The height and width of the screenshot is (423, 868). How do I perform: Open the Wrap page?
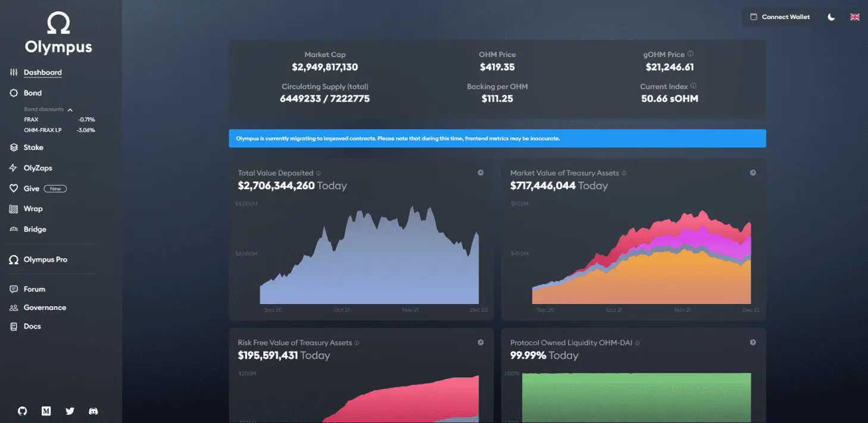[33, 209]
